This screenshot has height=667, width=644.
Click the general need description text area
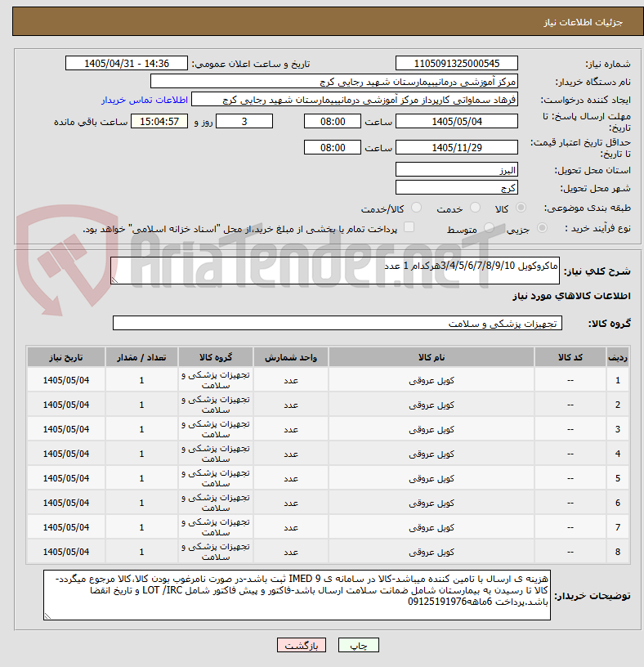[335, 271]
